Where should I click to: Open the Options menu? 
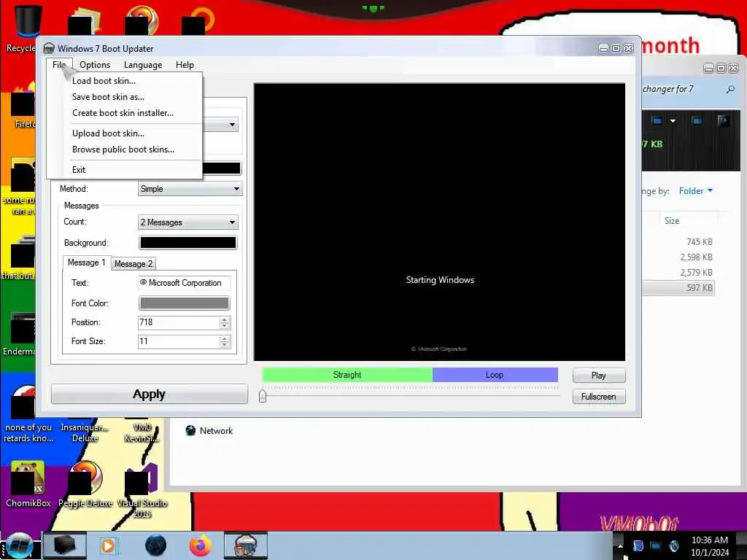click(x=94, y=65)
